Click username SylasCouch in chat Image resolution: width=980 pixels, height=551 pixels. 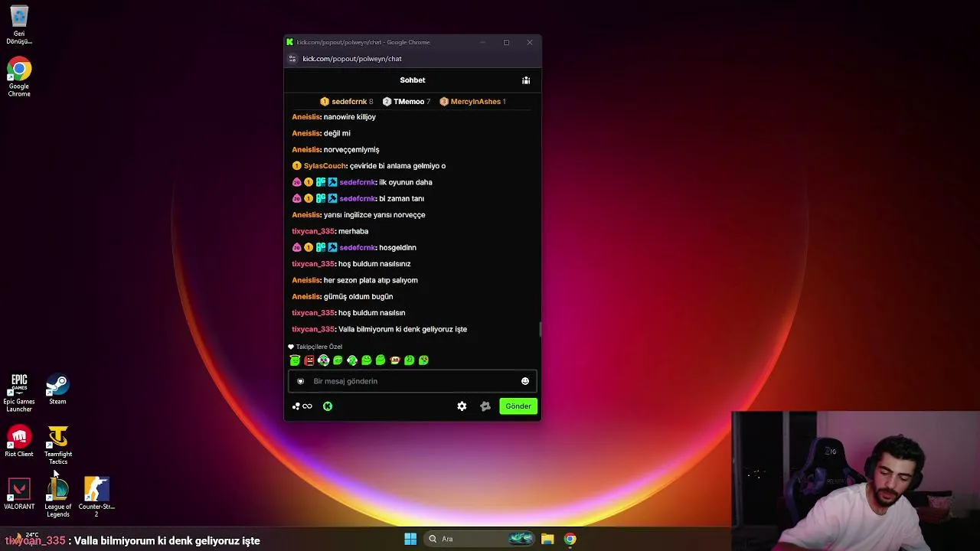tap(325, 166)
